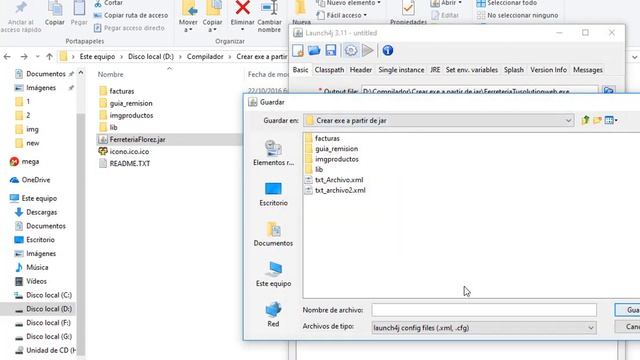
Task: Click Launch4j save configuration floppy icon
Action: pos(331,51)
